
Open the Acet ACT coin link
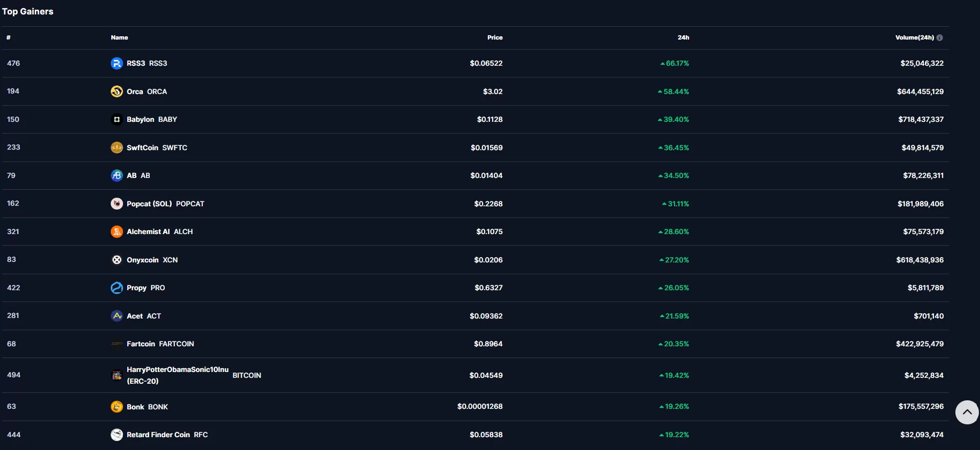pos(143,316)
